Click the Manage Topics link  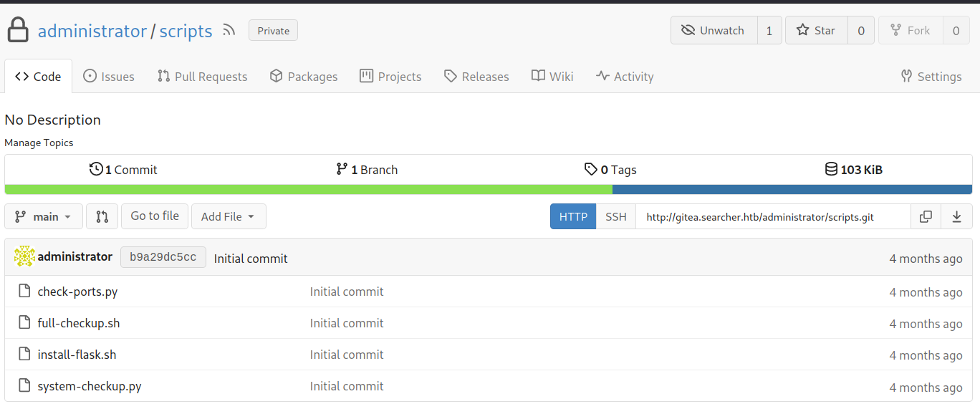pyautogui.click(x=39, y=143)
